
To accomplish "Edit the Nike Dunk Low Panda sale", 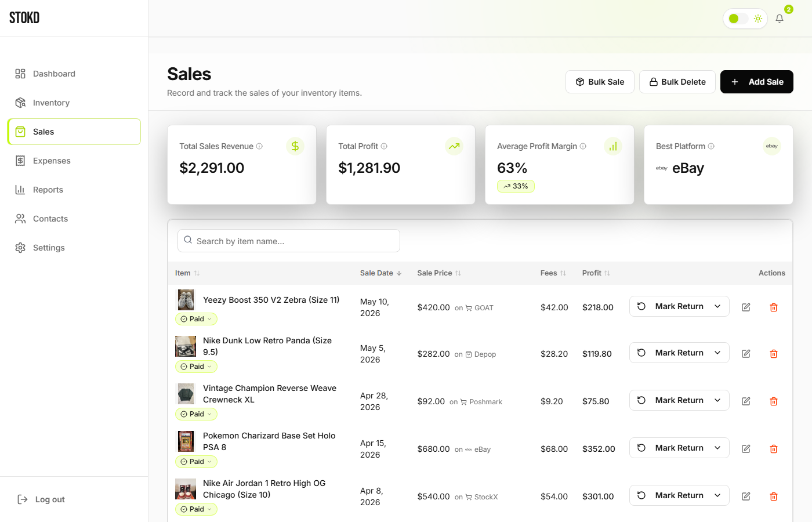I will pyautogui.click(x=746, y=354).
